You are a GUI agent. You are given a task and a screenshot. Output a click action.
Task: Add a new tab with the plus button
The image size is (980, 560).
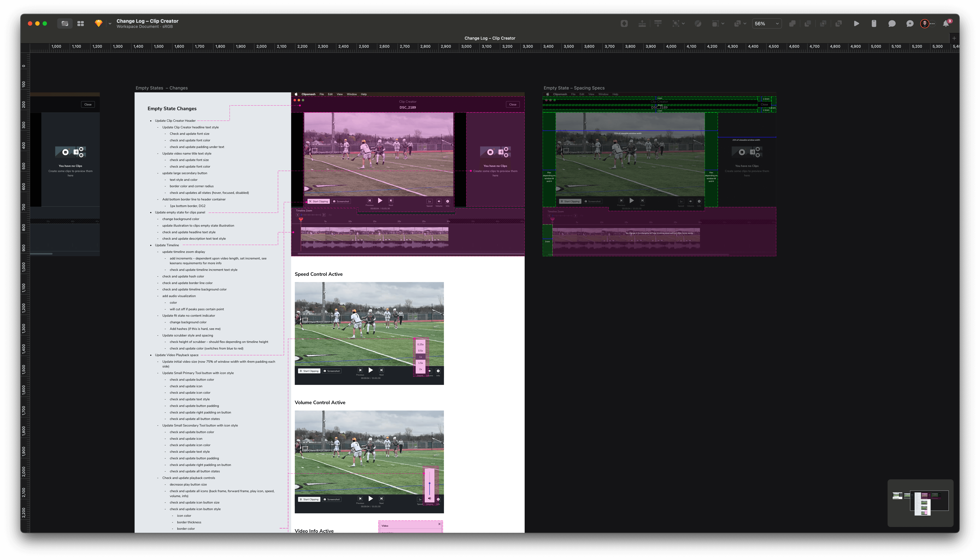(954, 38)
